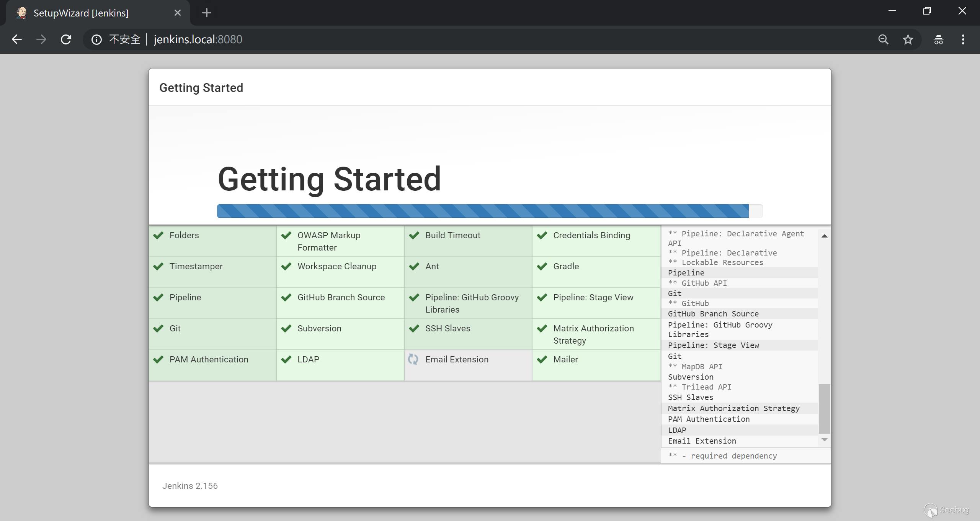Click the browser back arrow
The width and height of the screenshot is (980, 521).
point(17,39)
